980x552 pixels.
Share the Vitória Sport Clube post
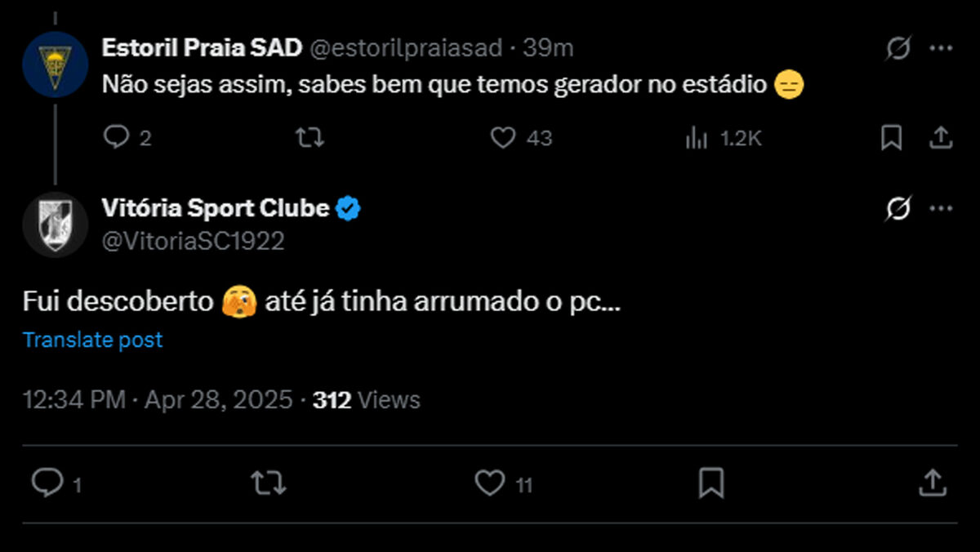coord(932,483)
